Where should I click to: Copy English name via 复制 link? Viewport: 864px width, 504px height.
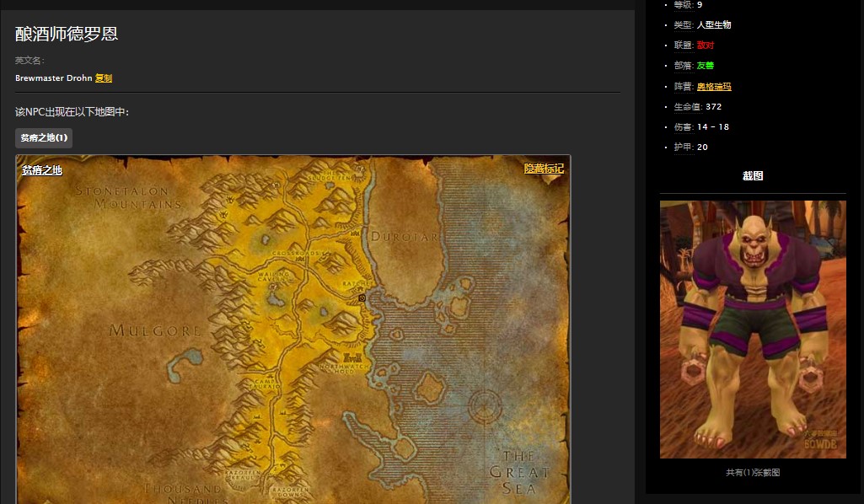(104, 78)
